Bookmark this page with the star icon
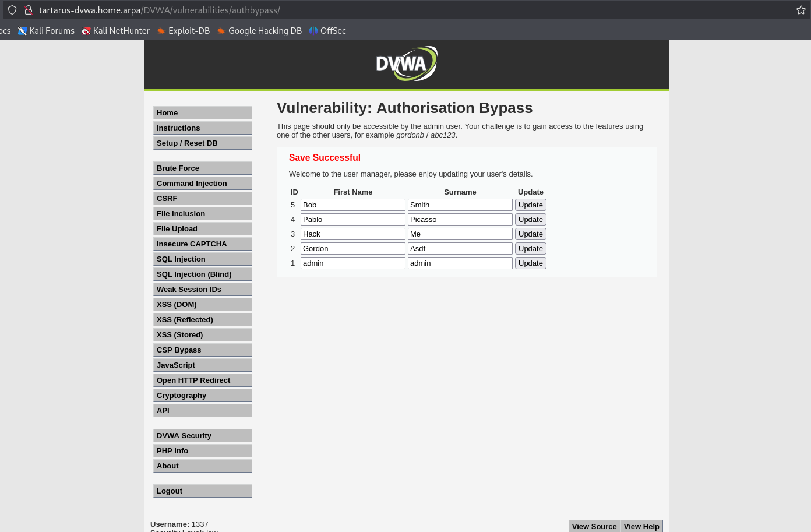 tap(801, 10)
